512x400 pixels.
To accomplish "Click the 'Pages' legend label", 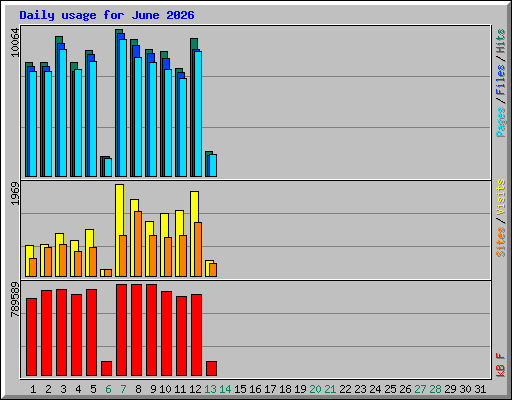I will tap(500, 122).
